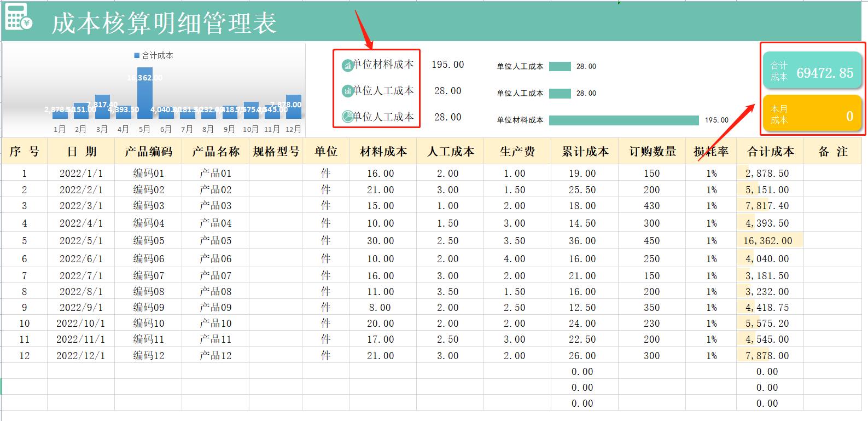
Task: Click the 1% loss rate in the 产品04 row
Action: [x=711, y=223]
